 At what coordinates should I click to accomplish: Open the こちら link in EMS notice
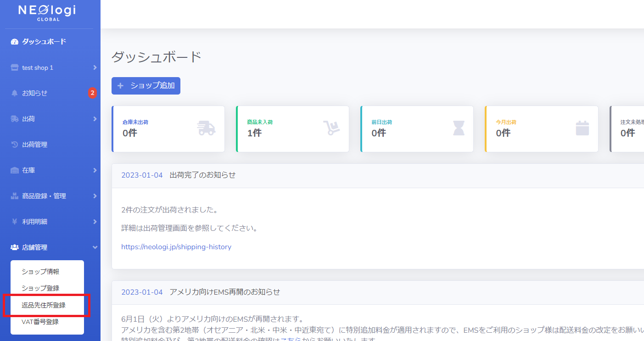290,340
